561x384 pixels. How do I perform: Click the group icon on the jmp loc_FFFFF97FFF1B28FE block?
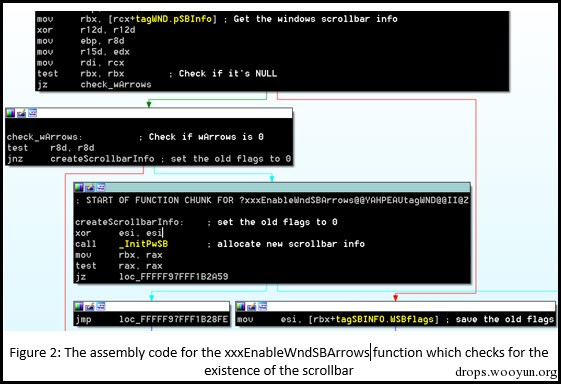click(101, 306)
